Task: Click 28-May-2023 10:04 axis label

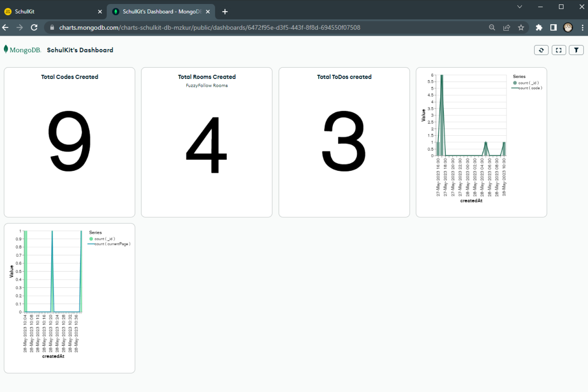Action: point(25,333)
